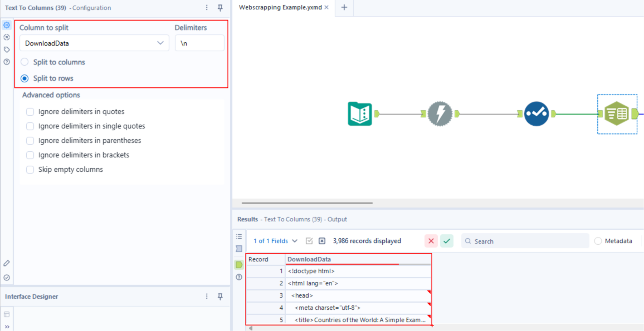Toggle Metadata radio in Results
Viewport: 644px width, 331px height.
point(598,241)
